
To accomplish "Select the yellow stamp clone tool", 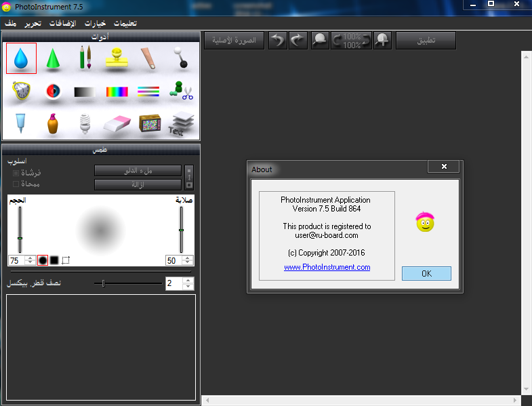I will [117, 58].
